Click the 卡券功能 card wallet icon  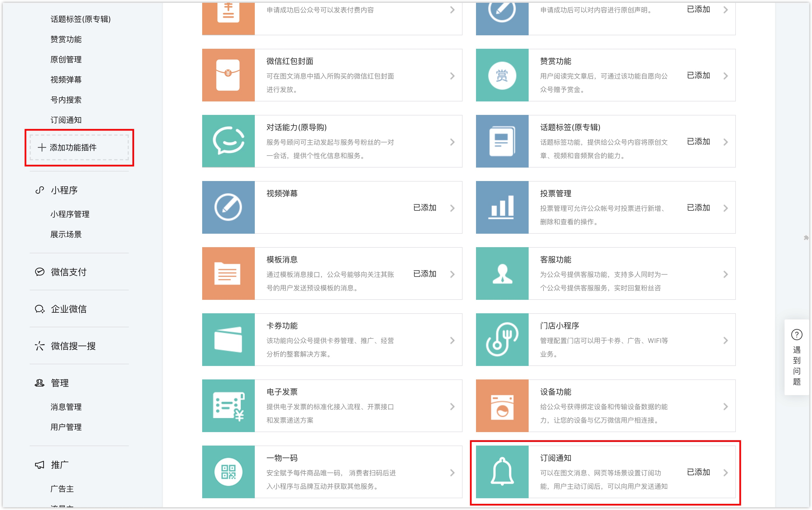[x=228, y=339]
